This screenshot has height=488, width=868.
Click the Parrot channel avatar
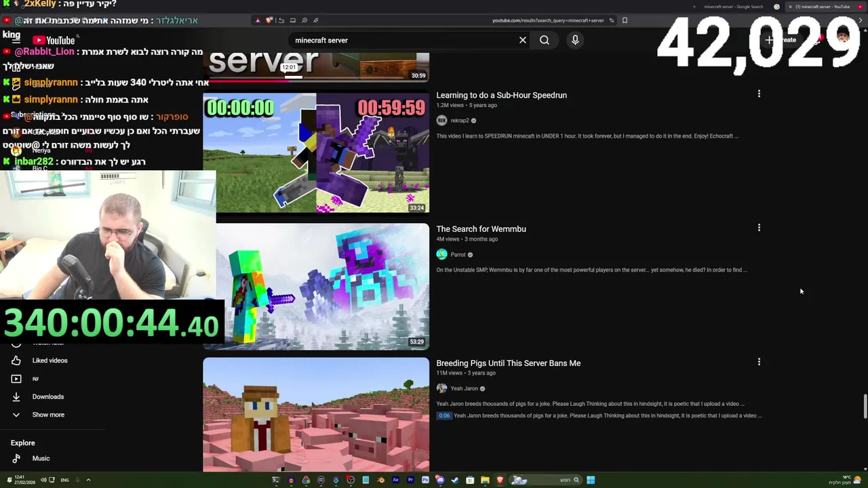(441, 254)
